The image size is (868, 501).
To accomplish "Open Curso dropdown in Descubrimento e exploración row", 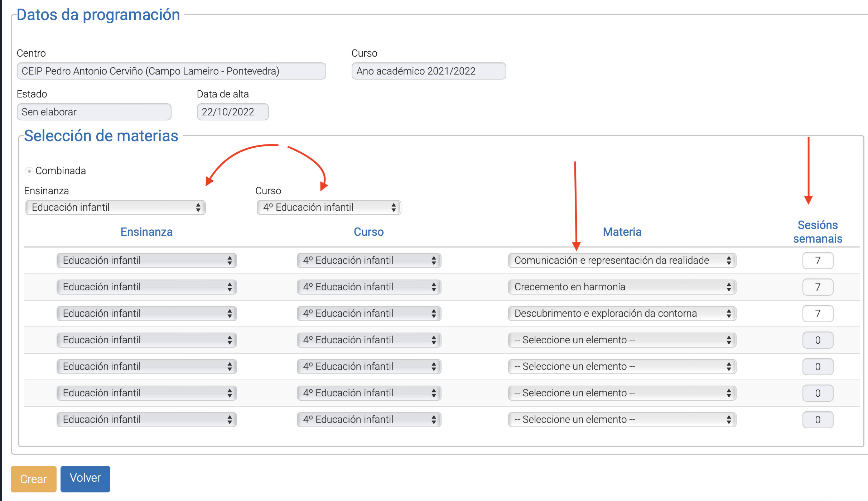I will pos(369,314).
